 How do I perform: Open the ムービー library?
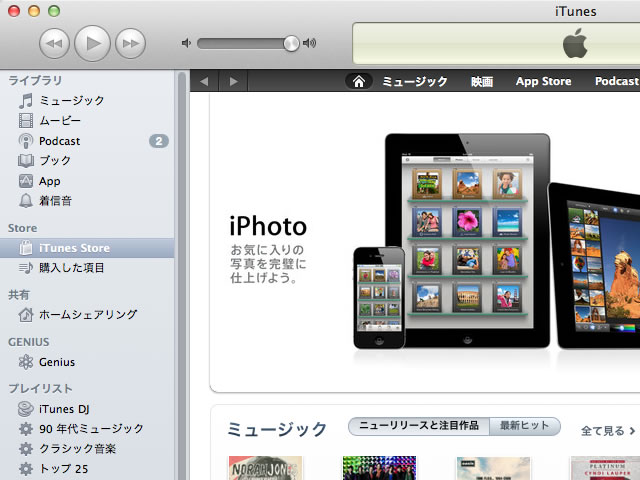point(87,120)
